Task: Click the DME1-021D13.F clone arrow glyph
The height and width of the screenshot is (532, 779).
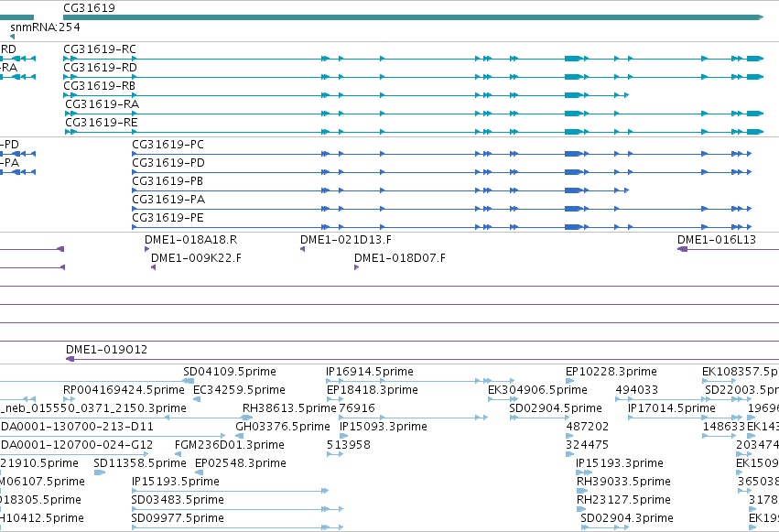Action: 303,249
